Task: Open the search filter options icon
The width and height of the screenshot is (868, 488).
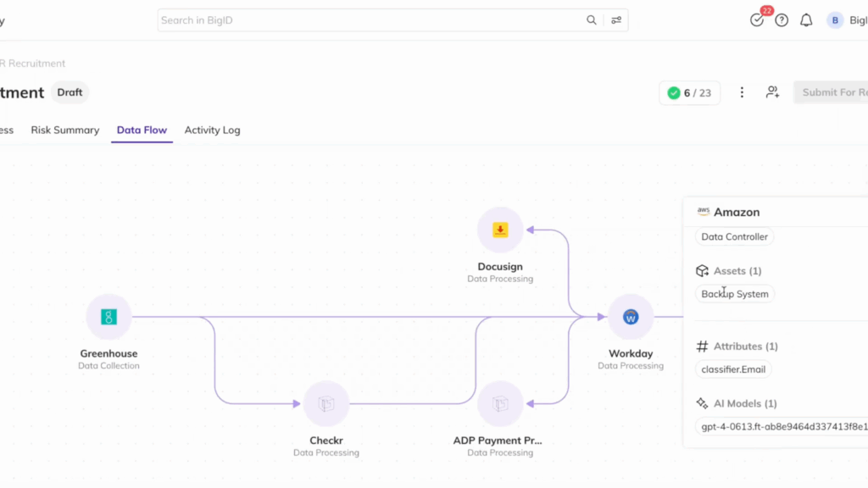Action: pyautogui.click(x=616, y=20)
